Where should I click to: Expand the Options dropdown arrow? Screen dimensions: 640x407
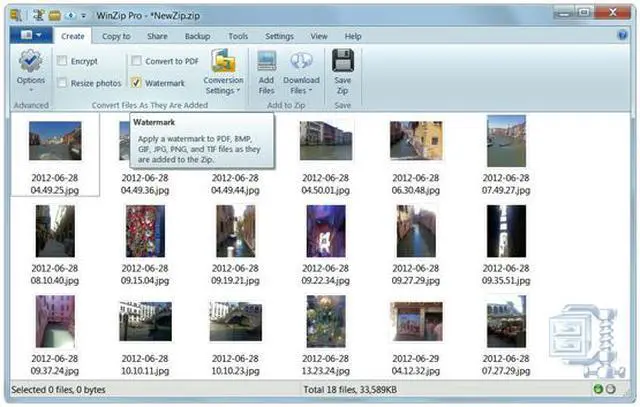[31, 90]
